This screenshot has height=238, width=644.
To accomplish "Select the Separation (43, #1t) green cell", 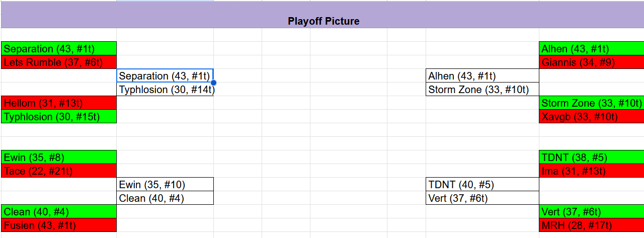I will [x=59, y=49].
